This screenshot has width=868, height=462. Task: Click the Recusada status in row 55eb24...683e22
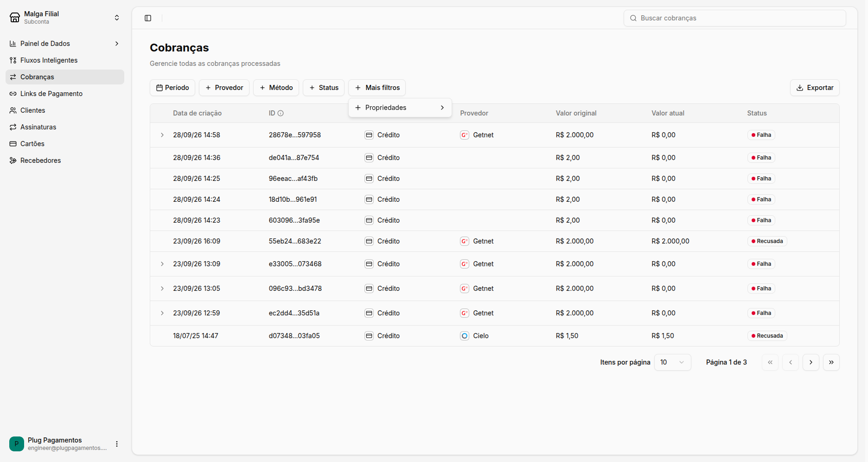(x=767, y=241)
